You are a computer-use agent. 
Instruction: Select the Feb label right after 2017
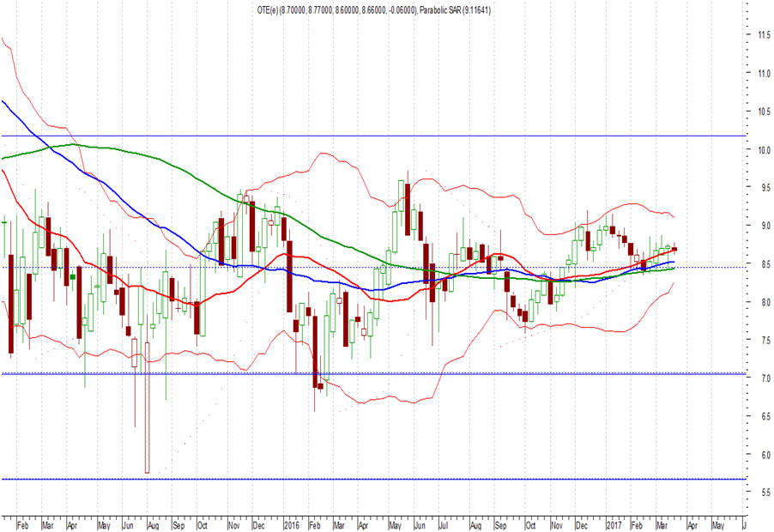[x=637, y=526]
